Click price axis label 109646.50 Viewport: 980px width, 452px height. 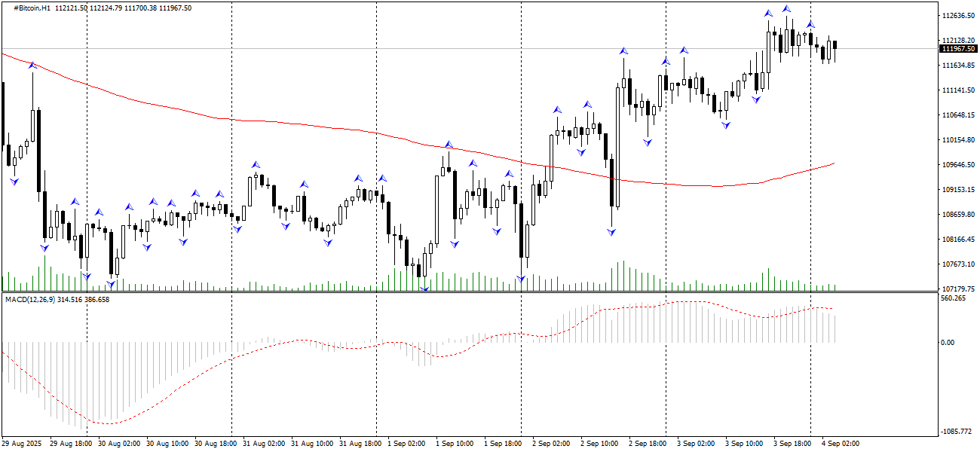[957, 165]
